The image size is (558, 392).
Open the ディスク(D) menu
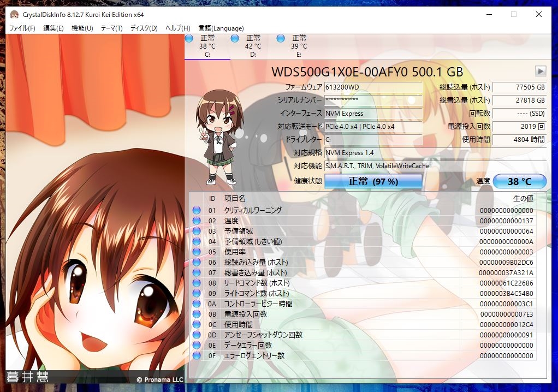(144, 28)
